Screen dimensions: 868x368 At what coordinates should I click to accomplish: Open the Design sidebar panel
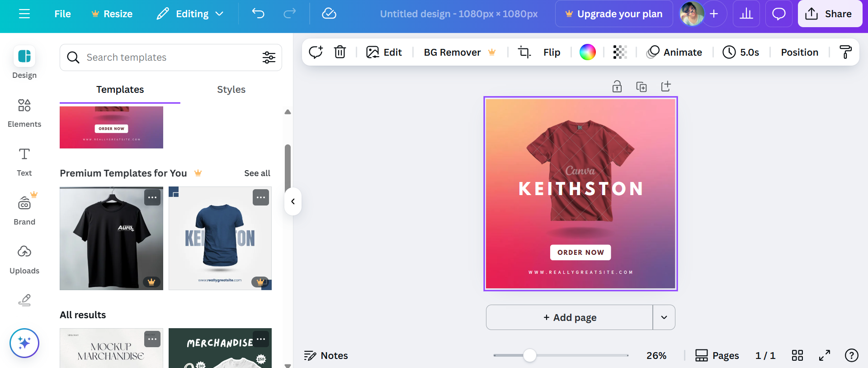coord(24,63)
